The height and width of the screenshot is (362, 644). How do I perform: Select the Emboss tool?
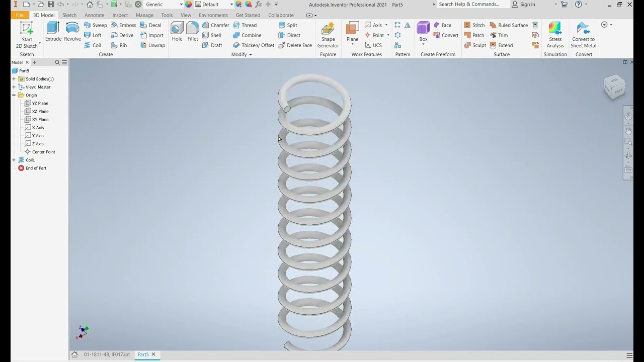coord(123,25)
